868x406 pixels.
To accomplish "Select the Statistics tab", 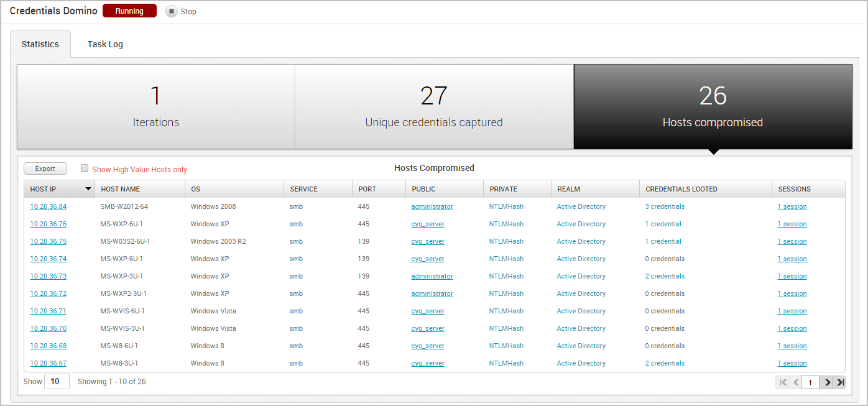I will coord(40,44).
